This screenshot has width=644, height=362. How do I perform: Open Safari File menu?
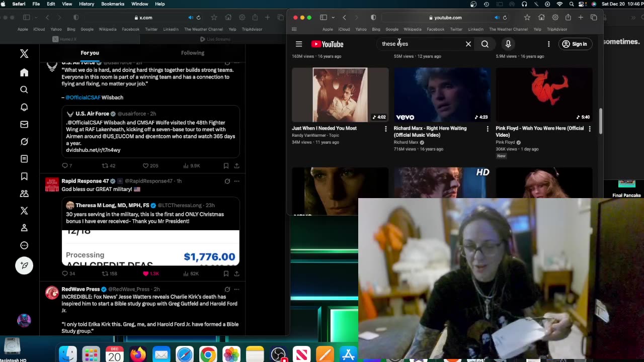tap(36, 4)
